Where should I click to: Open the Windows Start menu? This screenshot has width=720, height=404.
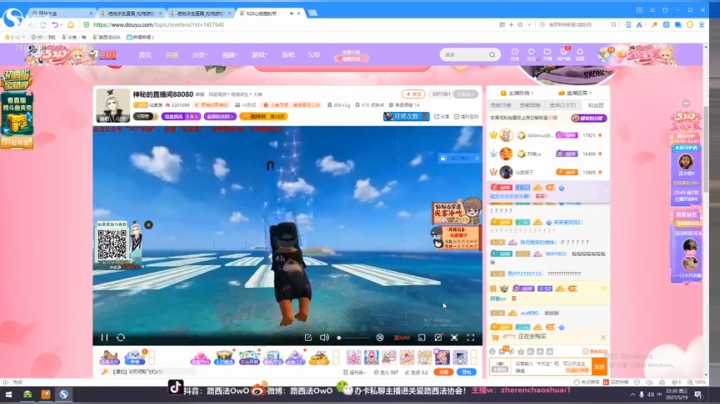(x=8, y=394)
